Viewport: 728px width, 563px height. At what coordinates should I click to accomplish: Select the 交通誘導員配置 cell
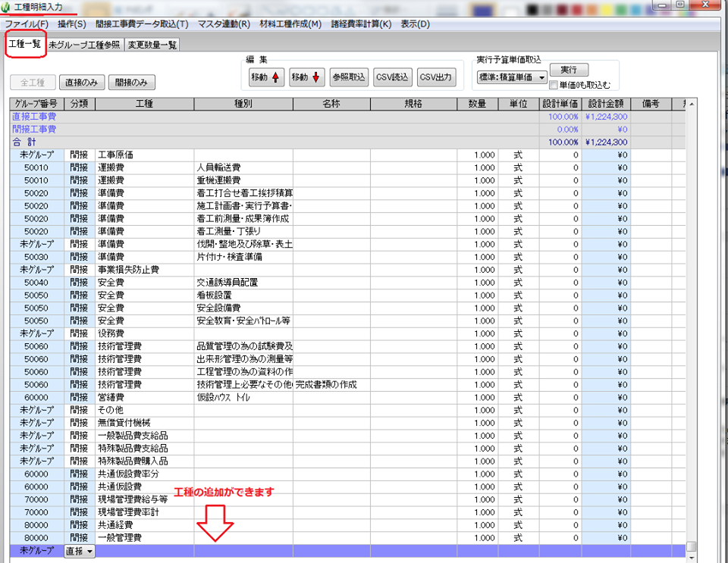pyautogui.click(x=243, y=283)
